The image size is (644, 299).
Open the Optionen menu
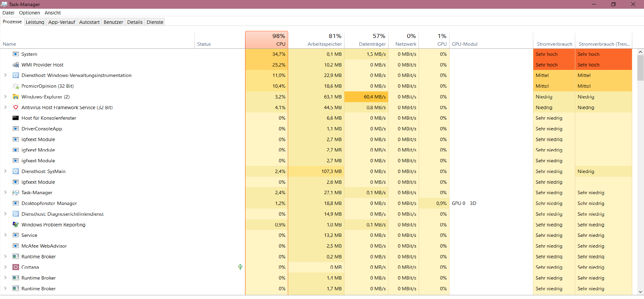(30, 13)
